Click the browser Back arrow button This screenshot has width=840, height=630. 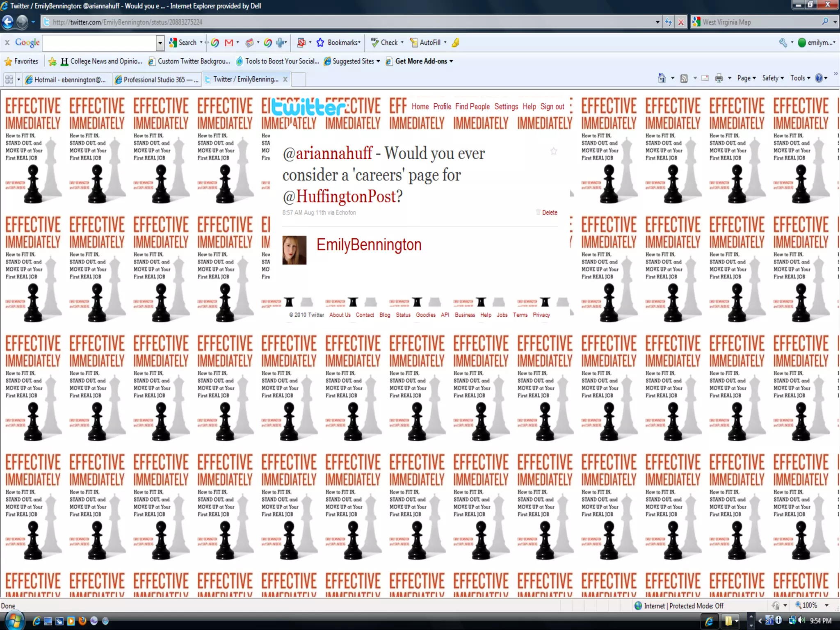click(8, 22)
